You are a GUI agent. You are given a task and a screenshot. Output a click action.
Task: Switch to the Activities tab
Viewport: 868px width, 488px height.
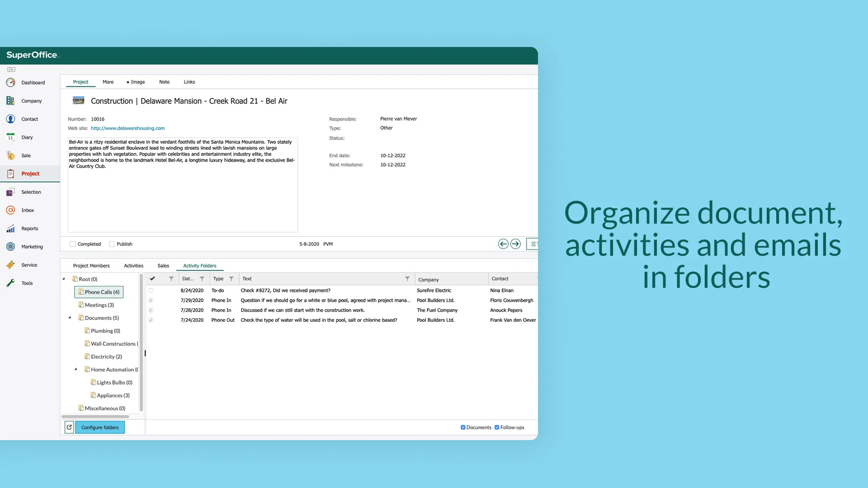(133, 266)
